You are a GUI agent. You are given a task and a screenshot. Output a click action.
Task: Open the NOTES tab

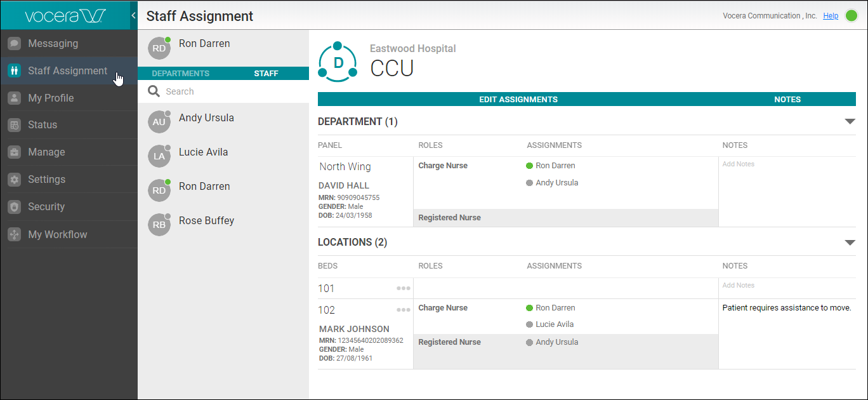pos(787,99)
